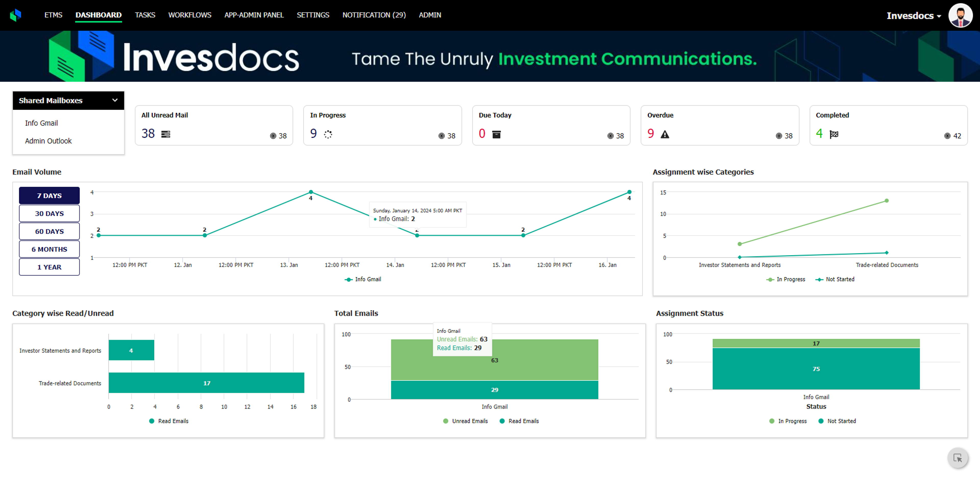
Task: Click the In Progress spinner icon
Action: (x=328, y=134)
